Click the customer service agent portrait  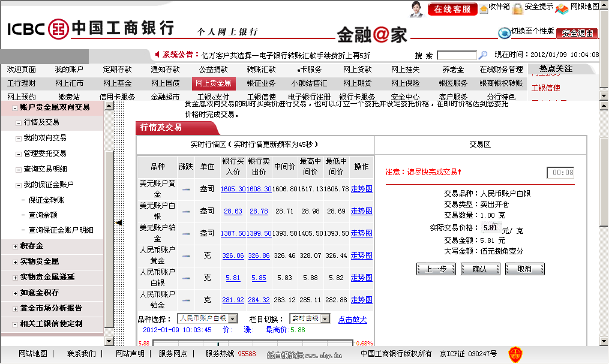tap(416, 10)
